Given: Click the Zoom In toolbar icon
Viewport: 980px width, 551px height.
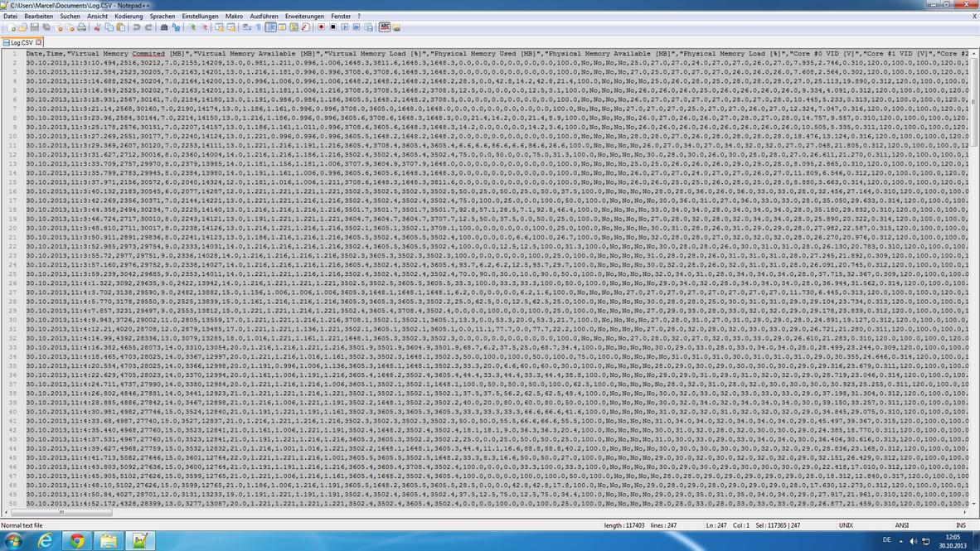Looking at the screenshot, I should [192, 27].
